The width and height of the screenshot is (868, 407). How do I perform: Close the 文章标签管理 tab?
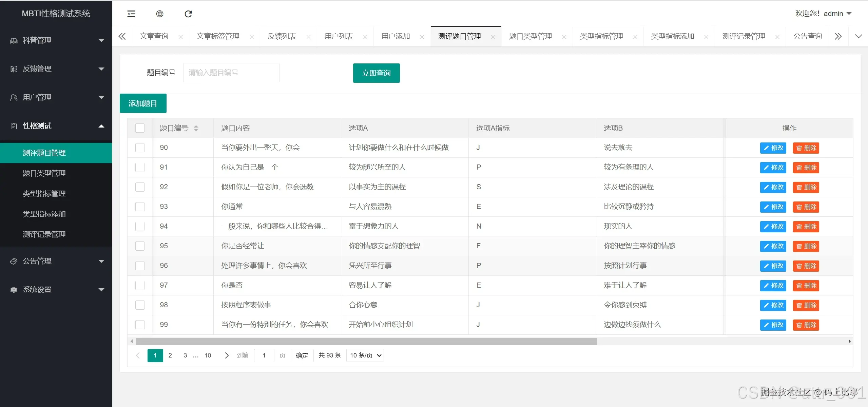[x=252, y=37]
